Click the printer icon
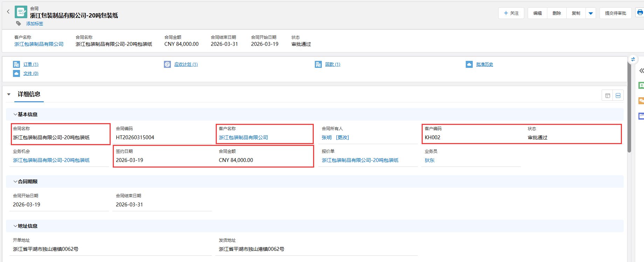 (x=640, y=13)
